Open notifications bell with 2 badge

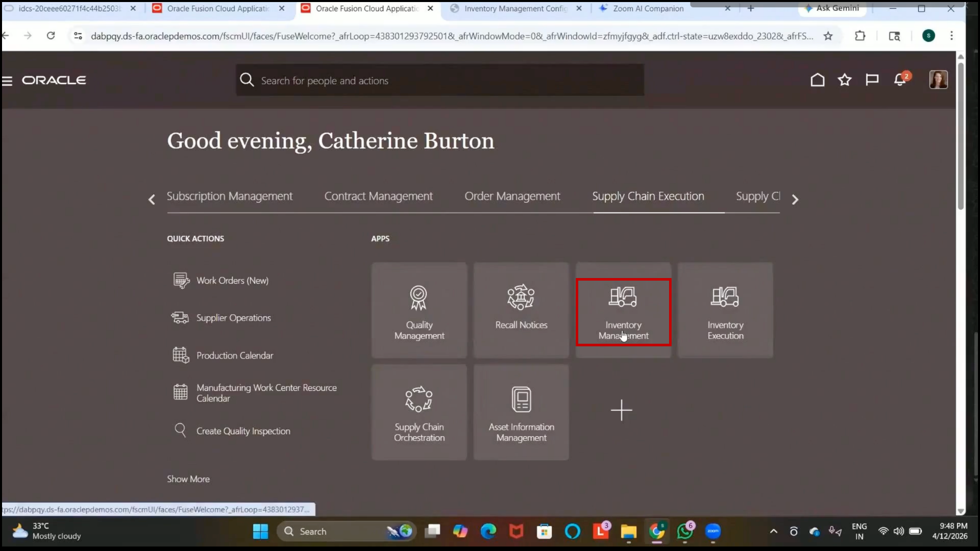[901, 79]
